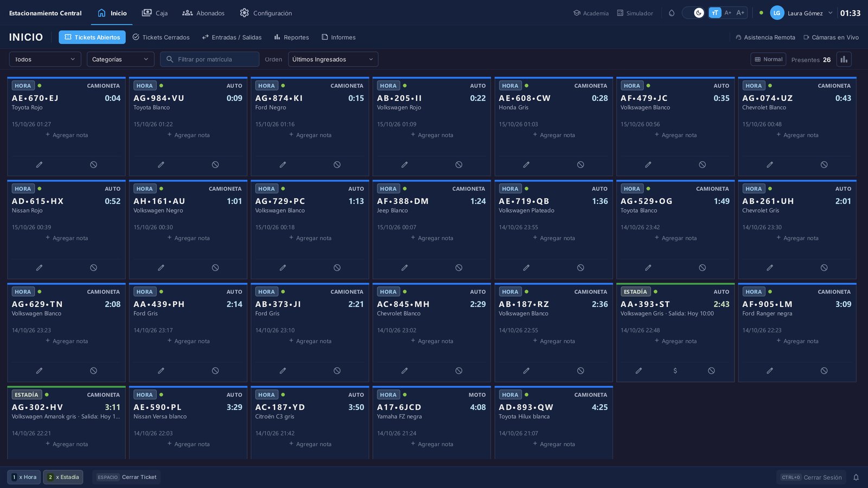Open statistics bar-chart icon next to Presentes

(x=844, y=59)
